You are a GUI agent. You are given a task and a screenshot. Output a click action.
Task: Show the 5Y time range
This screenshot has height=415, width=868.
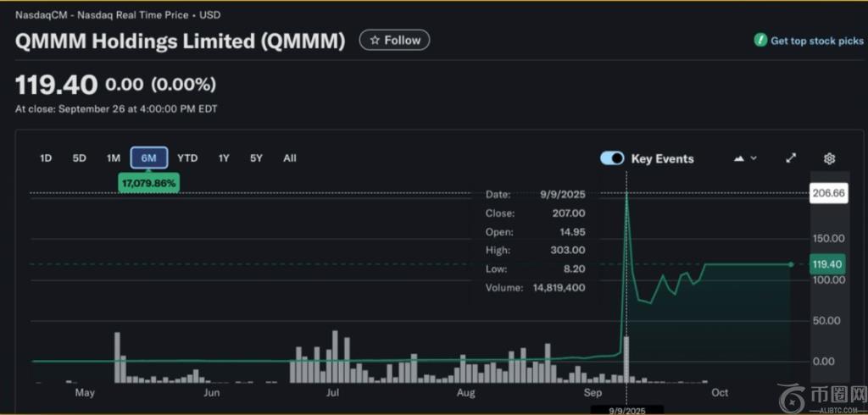(x=255, y=158)
